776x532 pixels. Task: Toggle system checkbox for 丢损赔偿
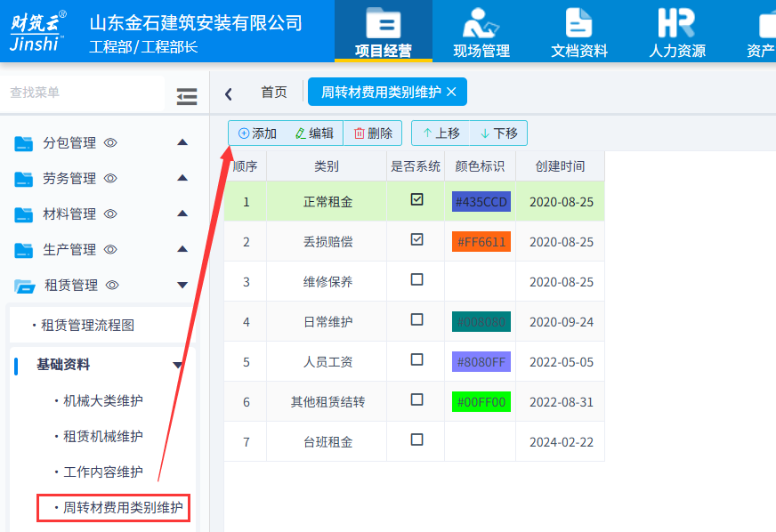pyautogui.click(x=416, y=239)
